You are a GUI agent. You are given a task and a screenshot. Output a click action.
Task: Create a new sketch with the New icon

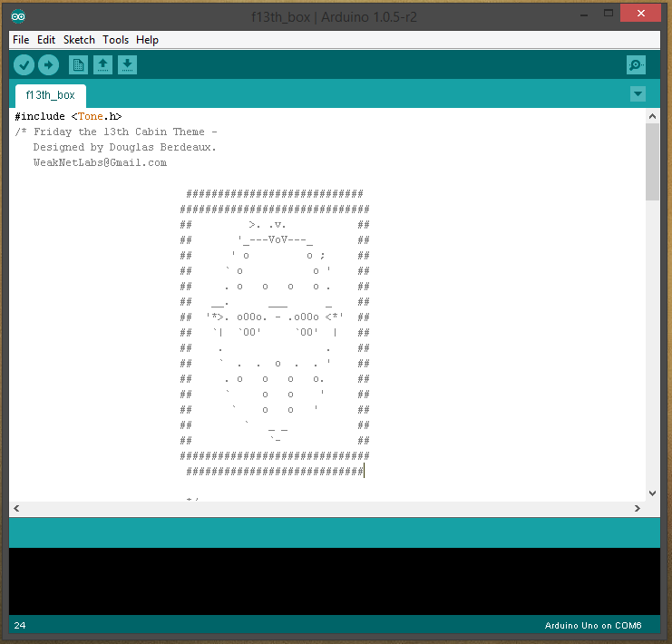point(78,65)
